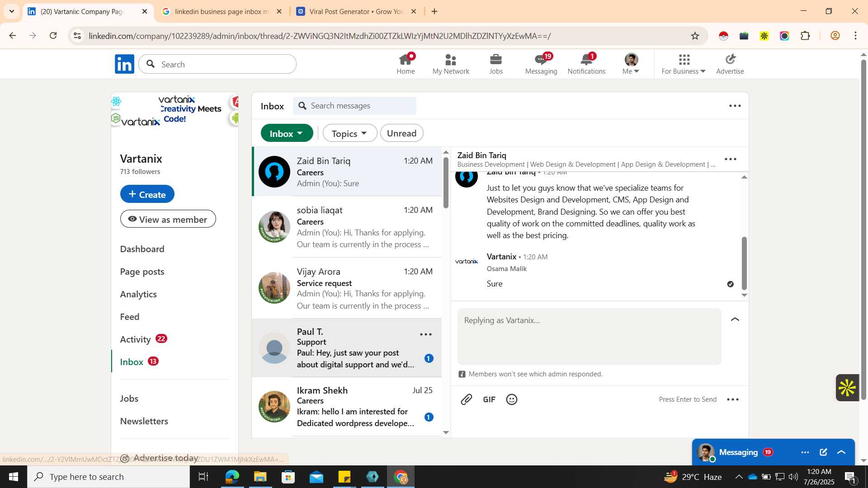Viewport: 868px width, 488px height.
Task: Open Ikram Shekh conversation
Action: (347, 407)
